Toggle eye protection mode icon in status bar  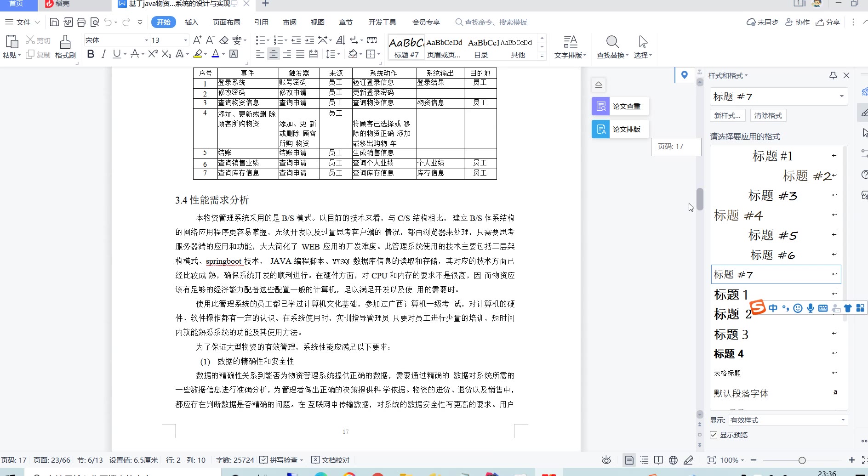[x=606, y=460]
